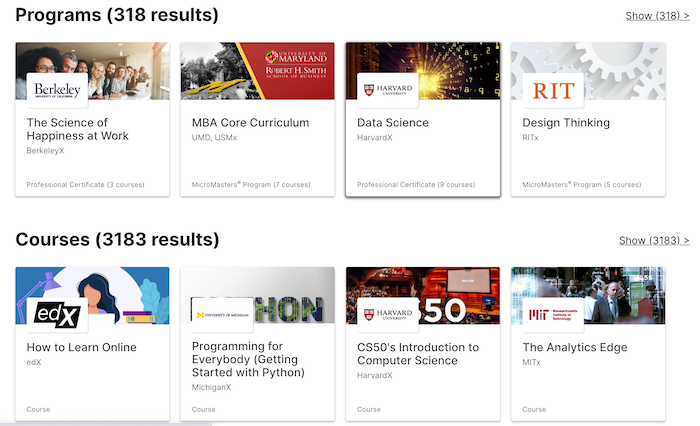Open the Show (3183) courses link

click(x=654, y=241)
